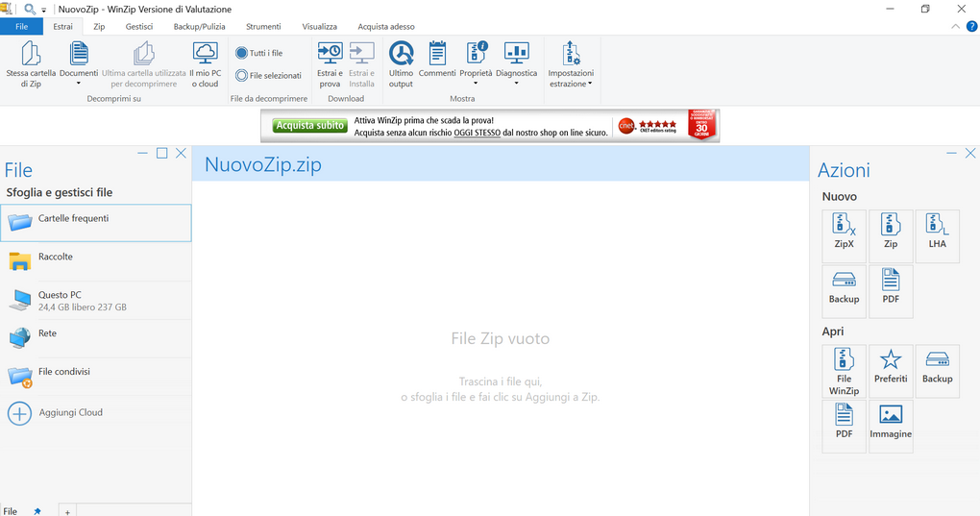The image size is (980, 516).
Task: Switch to the Strumenti tab
Action: (x=263, y=26)
